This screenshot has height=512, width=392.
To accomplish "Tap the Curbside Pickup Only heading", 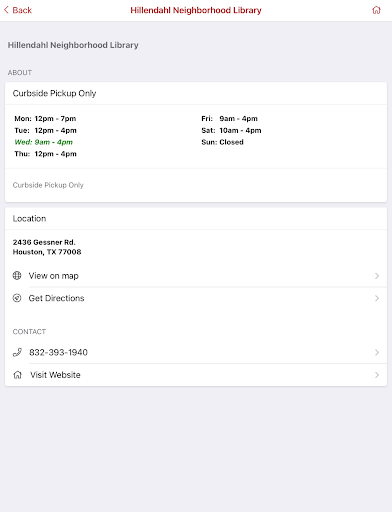I will (54, 93).
